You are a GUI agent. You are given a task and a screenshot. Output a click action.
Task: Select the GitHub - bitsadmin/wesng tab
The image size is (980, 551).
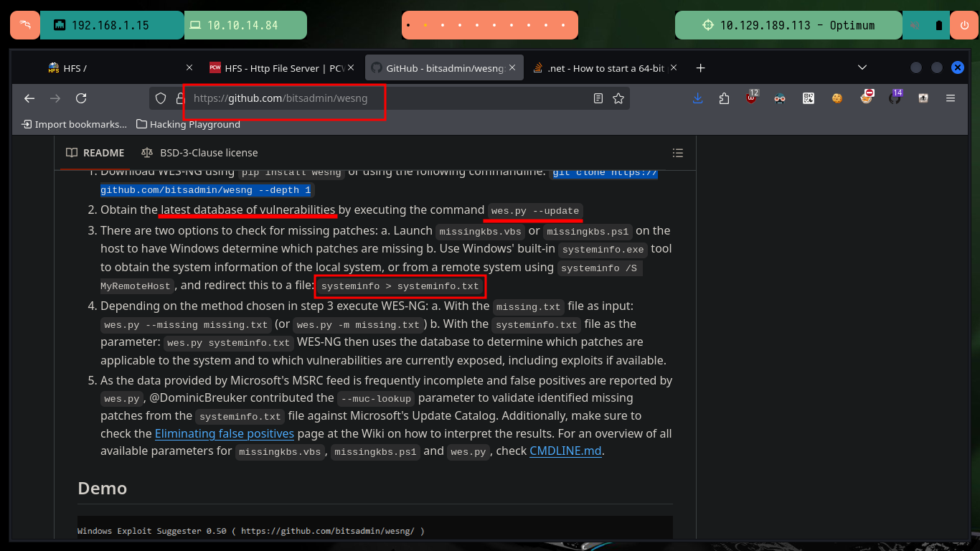point(443,68)
